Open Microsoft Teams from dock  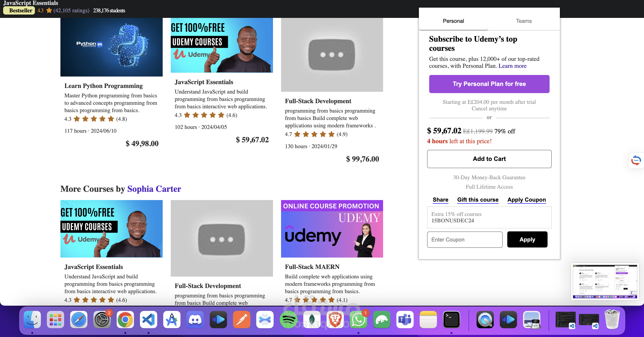pos(405,320)
